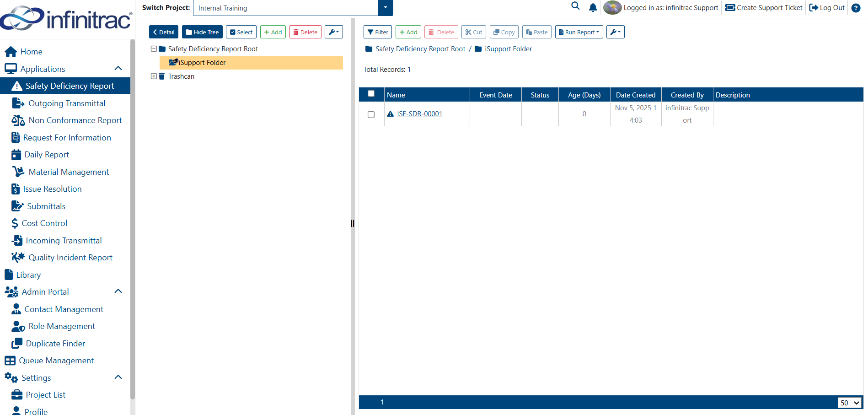
Task: Open the Switch Project dropdown arrow
Action: [x=386, y=8]
